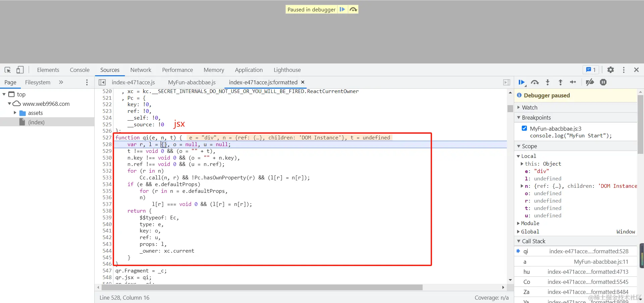Expand the Module scope
The height and width of the screenshot is (303, 644).
518,223
